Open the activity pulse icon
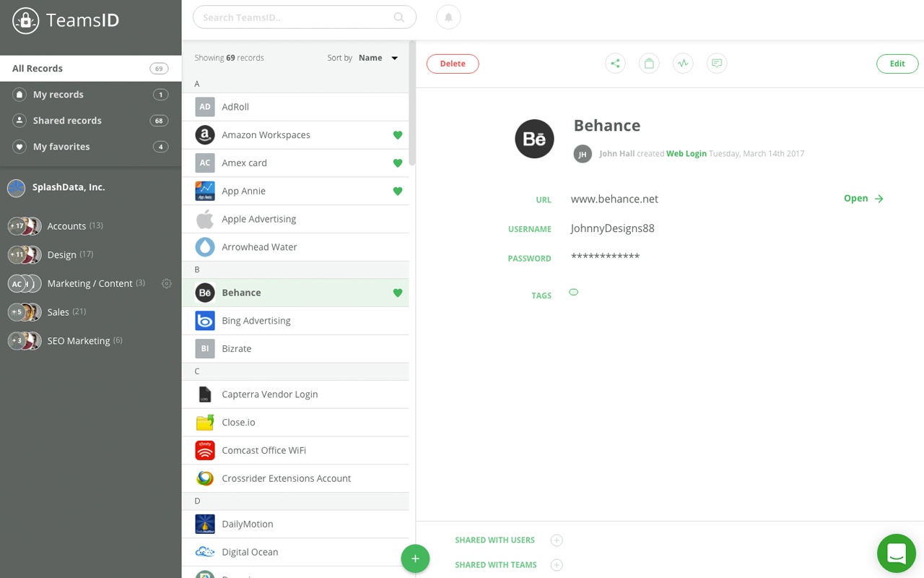This screenshot has height=578, width=924. (x=683, y=64)
